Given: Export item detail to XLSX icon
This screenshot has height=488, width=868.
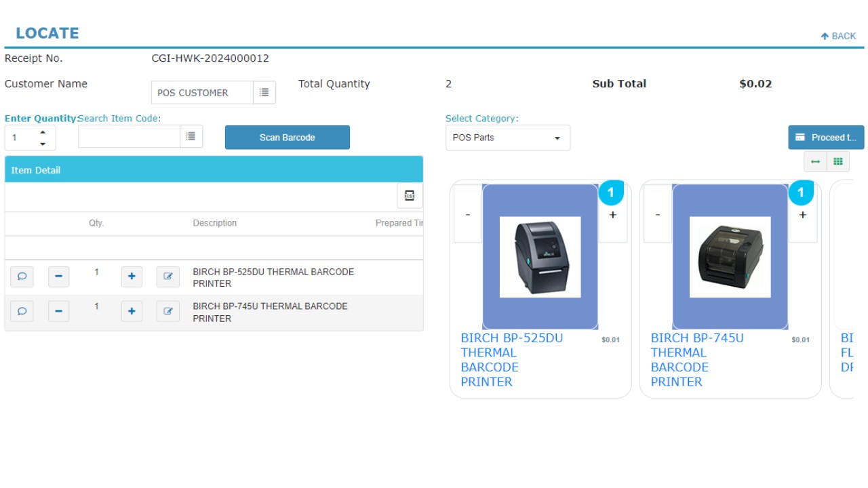Looking at the screenshot, I should (x=410, y=195).
